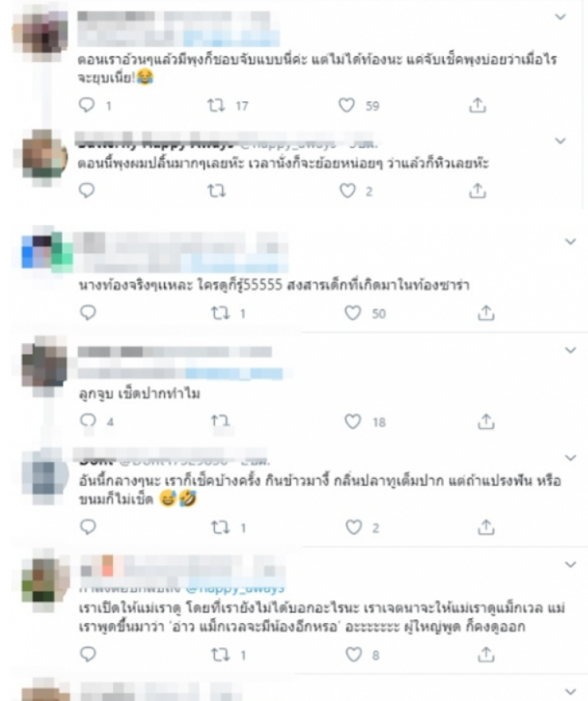Expand options chevron for tweet with 18 likes
The width and height of the screenshot is (588, 701).
[x=570, y=350]
